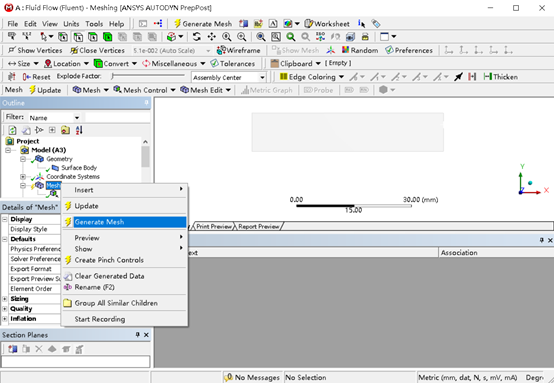Click the Rotate view icon
The height and width of the screenshot is (383, 554).
coord(197,37)
